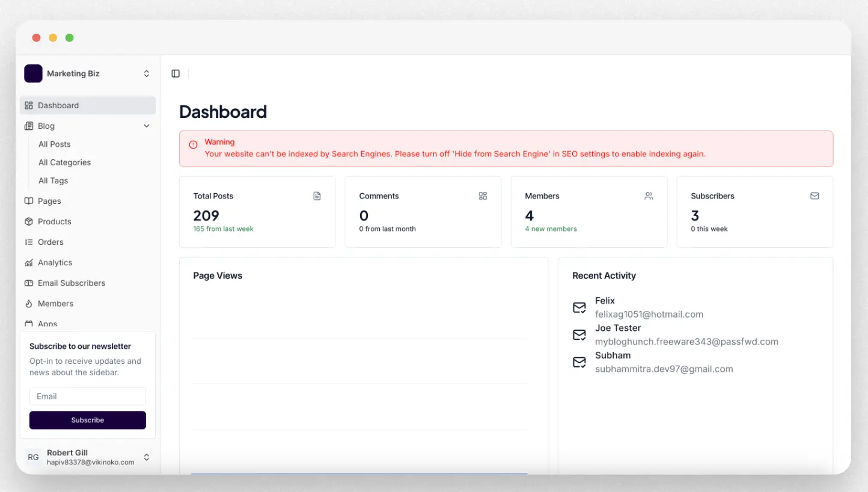Open All Tags under Blog
Viewport: 868px width, 492px height.
point(53,180)
